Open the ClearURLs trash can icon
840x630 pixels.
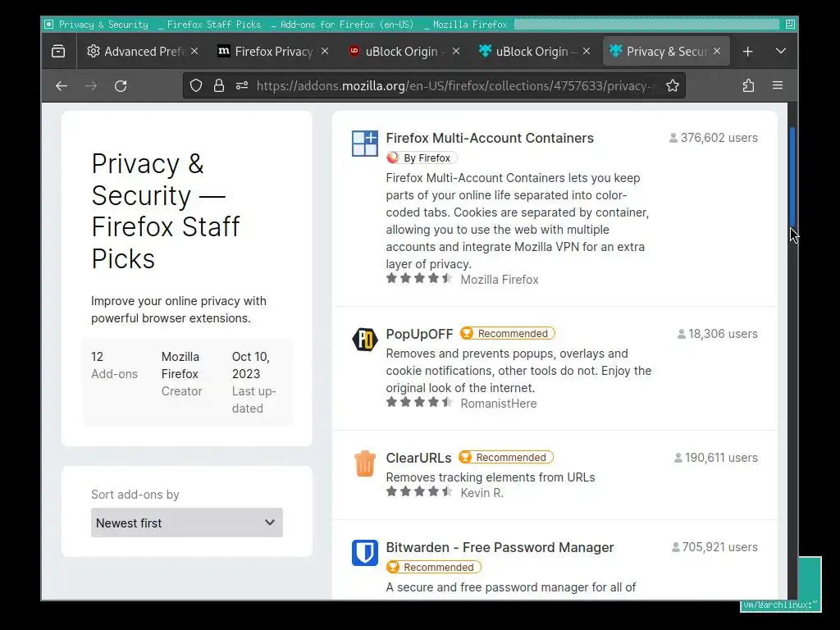365,463
